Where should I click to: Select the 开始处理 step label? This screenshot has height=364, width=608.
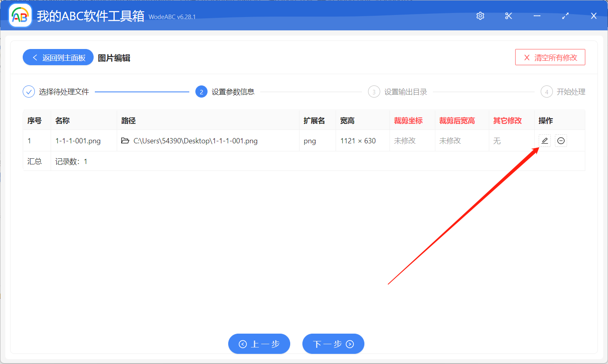tap(572, 92)
